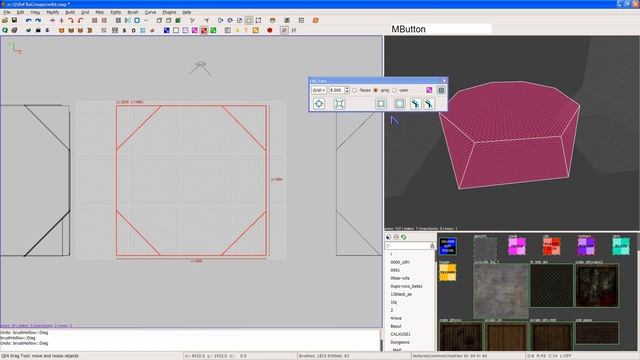Select the CALXUSE1 texture folder entry
Image resolution: width=640 pixels, height=360 pixels.
coord(400,334)
